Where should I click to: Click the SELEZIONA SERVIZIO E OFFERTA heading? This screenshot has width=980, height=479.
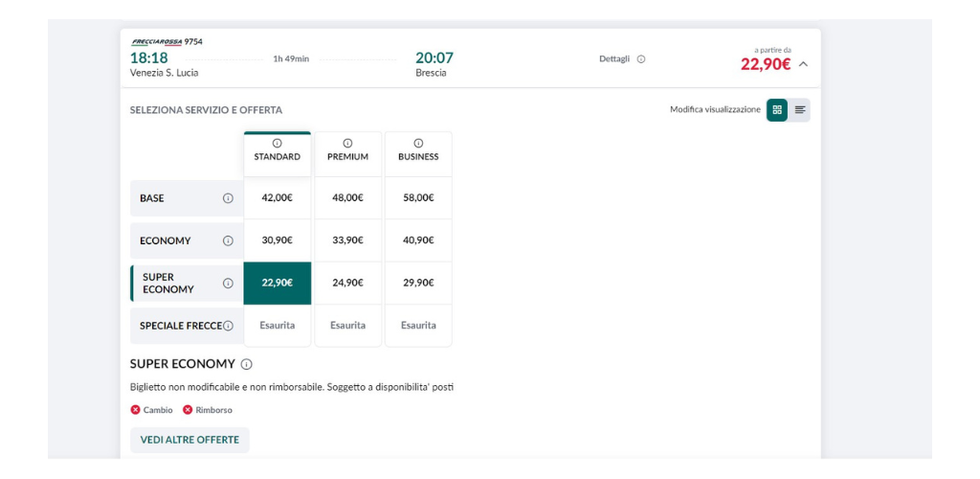[207, 111]
